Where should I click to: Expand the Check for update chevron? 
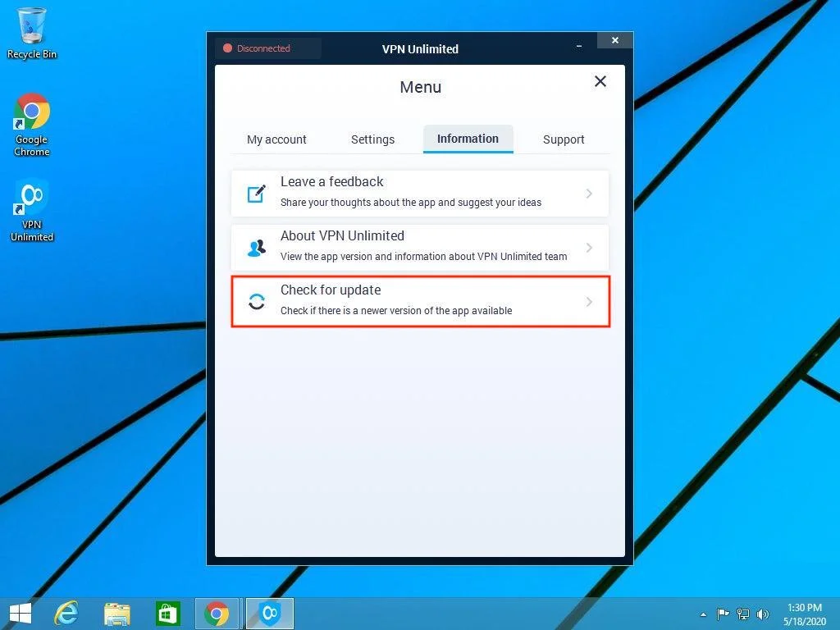click(589, 302)
